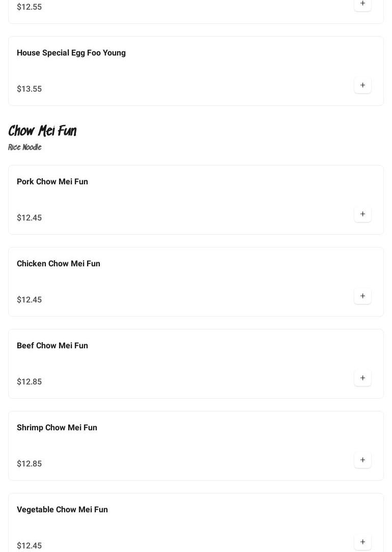Open Beef Chow Mei Fun item title
392x552 pixels.
click(x=52, y=346)
